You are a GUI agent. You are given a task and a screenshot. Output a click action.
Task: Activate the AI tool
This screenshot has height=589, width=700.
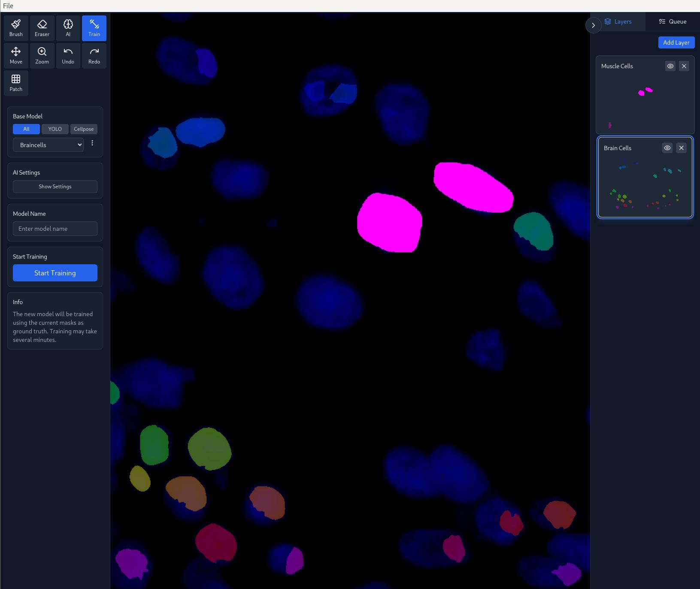click(x=68, y=27)
